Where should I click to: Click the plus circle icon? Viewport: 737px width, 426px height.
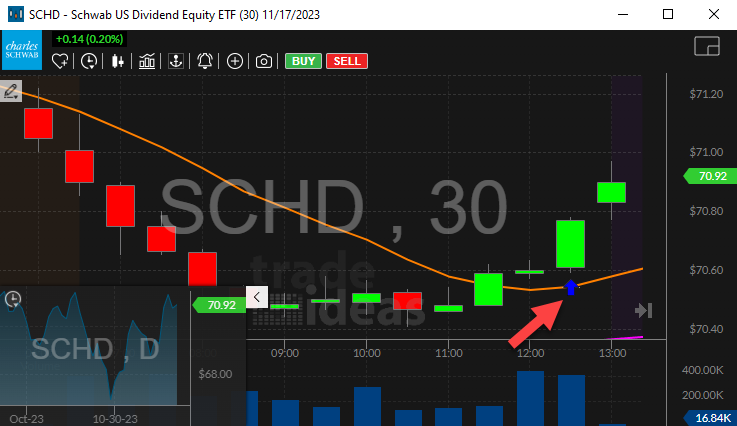click(235, 61)
